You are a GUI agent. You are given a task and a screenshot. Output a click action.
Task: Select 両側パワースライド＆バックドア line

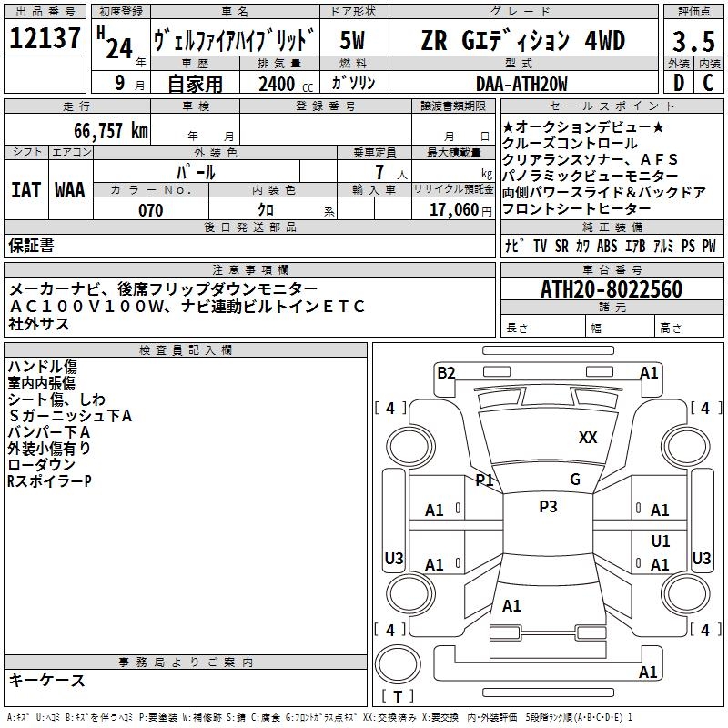(604, 192)
